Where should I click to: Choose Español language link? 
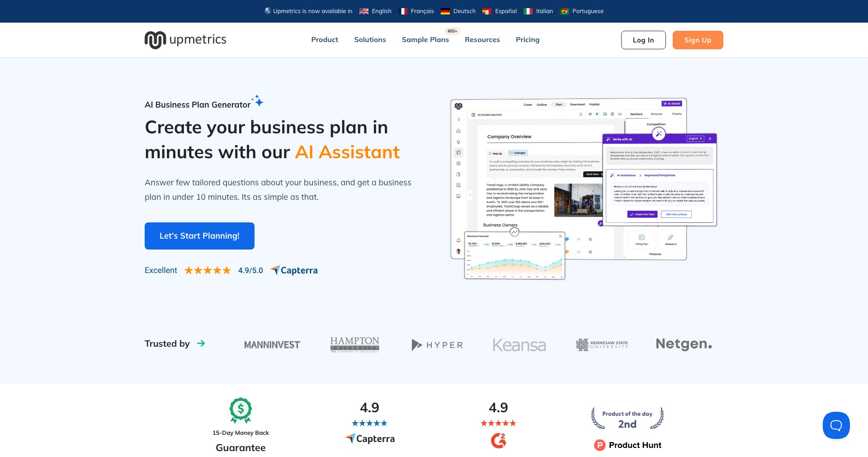506,11
